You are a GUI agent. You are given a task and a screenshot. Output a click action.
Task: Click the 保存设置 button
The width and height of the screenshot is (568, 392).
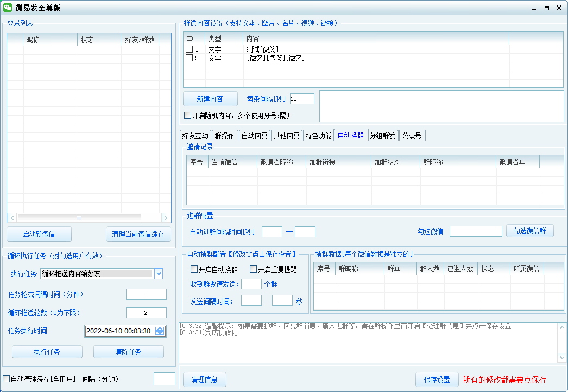coord(437,380)
